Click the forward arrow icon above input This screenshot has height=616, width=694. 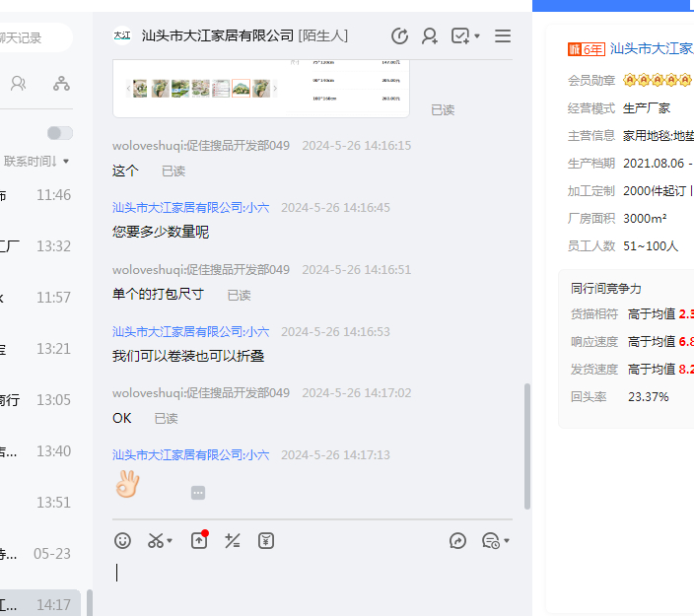pyautogui.click(x=457, y=540)
